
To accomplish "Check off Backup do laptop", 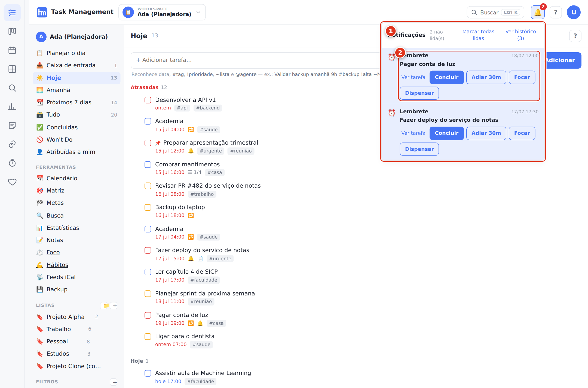I will (x=148, y=207).
